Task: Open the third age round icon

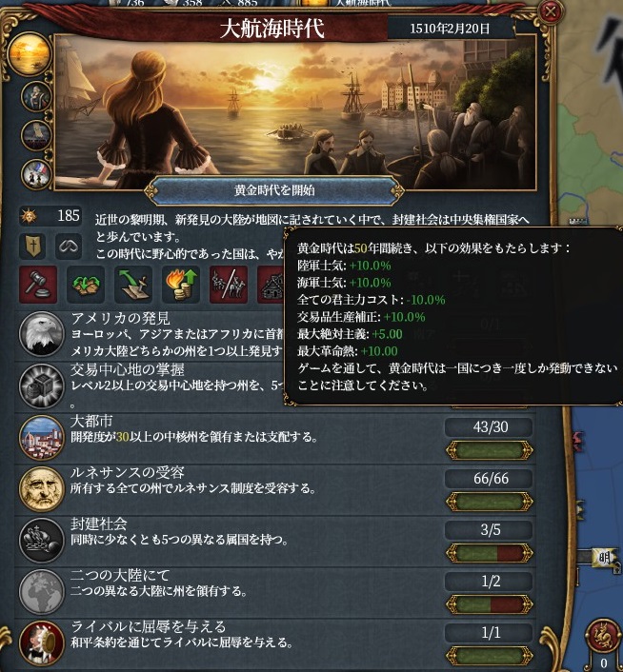Action: click(x=36, y=136)
